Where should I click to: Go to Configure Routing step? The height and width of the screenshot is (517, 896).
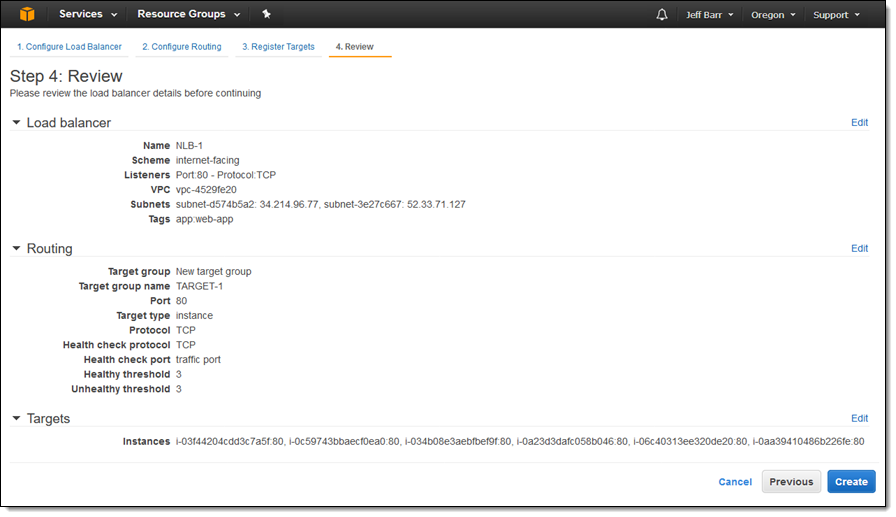pos(181,47)
